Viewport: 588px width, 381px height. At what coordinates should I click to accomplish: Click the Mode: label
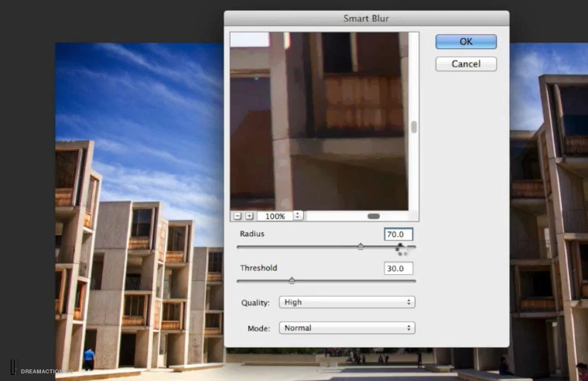[x=258, y=328]
